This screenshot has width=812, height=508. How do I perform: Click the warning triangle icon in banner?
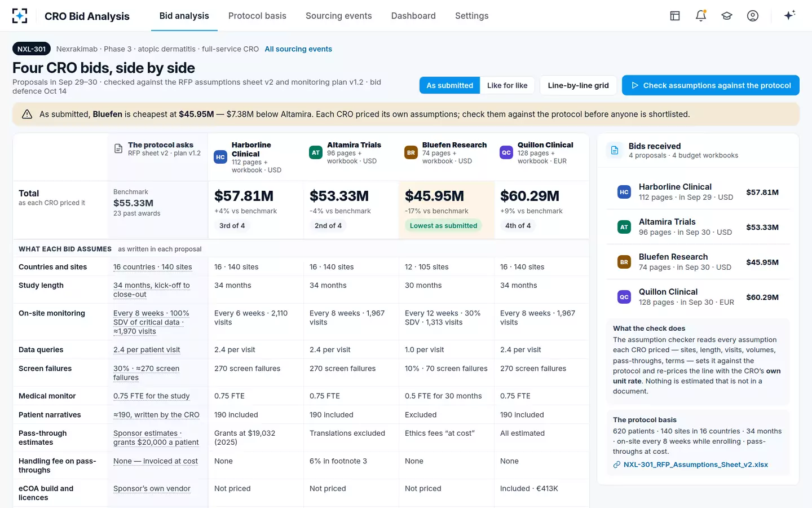tap(27, 114)
